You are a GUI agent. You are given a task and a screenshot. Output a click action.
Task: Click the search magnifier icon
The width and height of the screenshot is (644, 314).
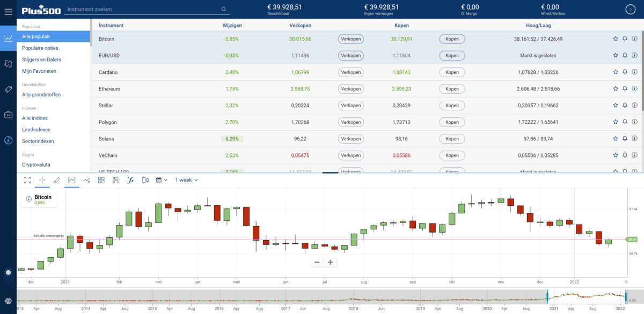(224, 9)
